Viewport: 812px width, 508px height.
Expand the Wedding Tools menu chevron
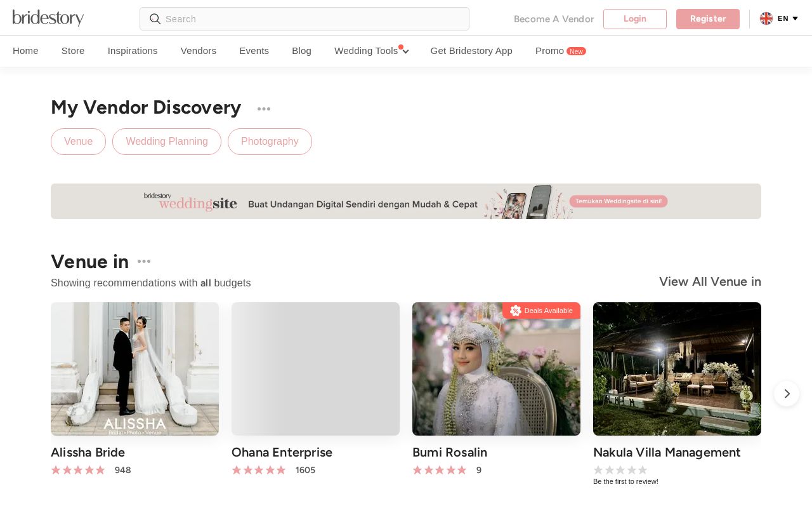click(x=405, y=51)
